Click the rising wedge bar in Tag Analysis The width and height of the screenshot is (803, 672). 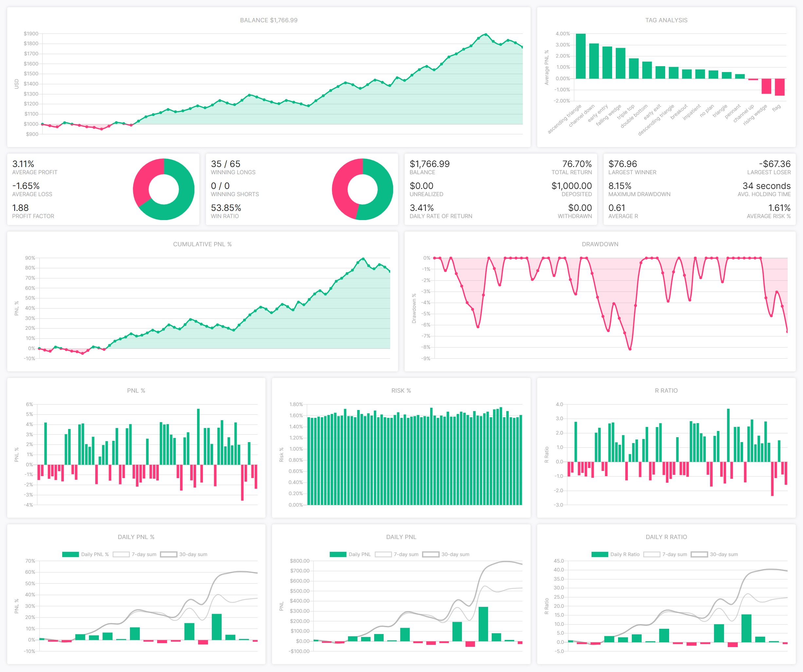(x=766, y=86)
